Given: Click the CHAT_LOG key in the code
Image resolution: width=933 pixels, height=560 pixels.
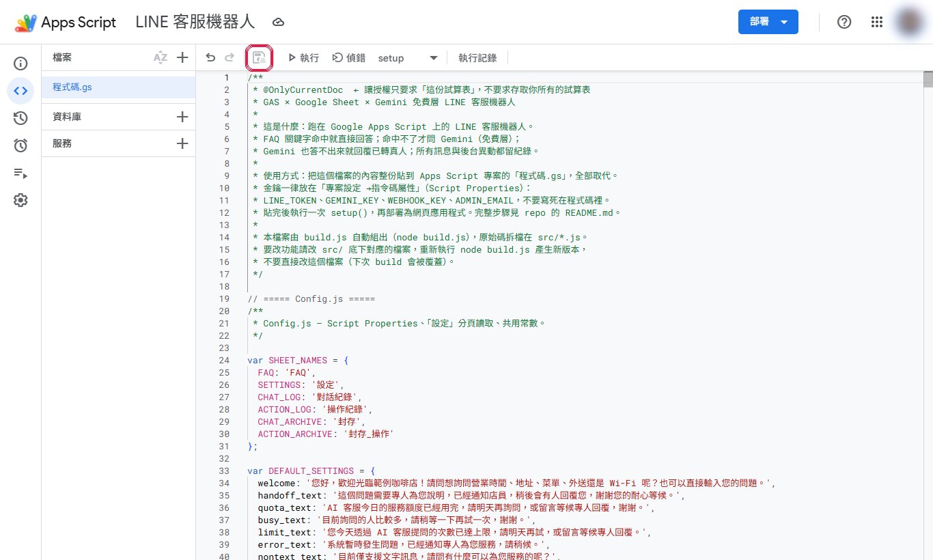Looking at the screenshot, I should pos(280,397).
